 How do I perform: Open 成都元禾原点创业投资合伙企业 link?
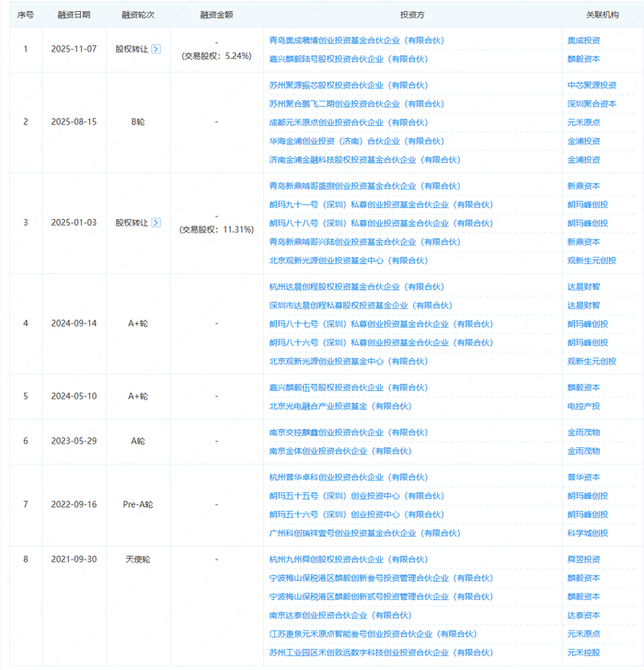pyautogui.click(x=348, y=122)
